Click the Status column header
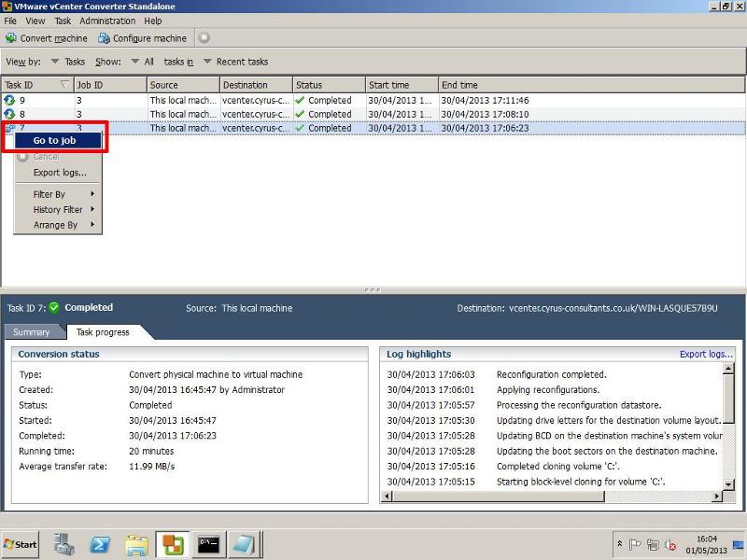This screenshot has width=747, height=560. tap(330, 85)
